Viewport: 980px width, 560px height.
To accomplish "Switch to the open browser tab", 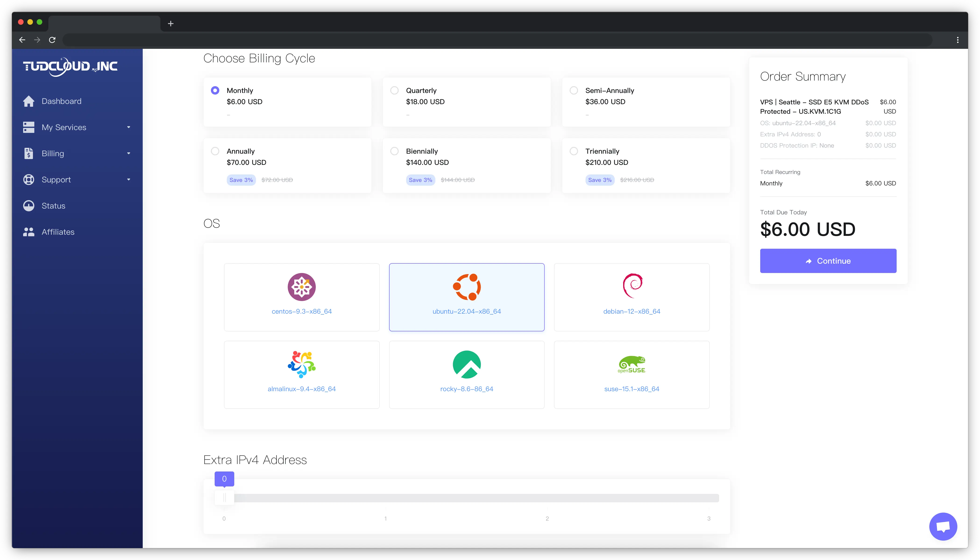I will 104,23.
